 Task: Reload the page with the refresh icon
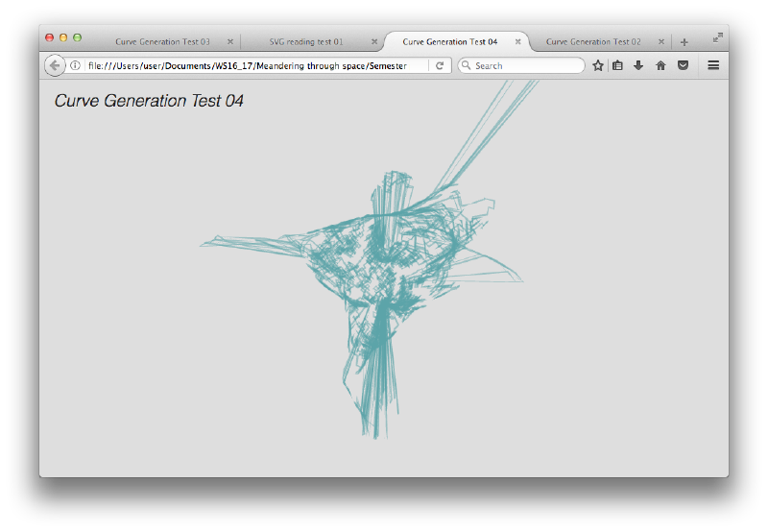point(440,65)
